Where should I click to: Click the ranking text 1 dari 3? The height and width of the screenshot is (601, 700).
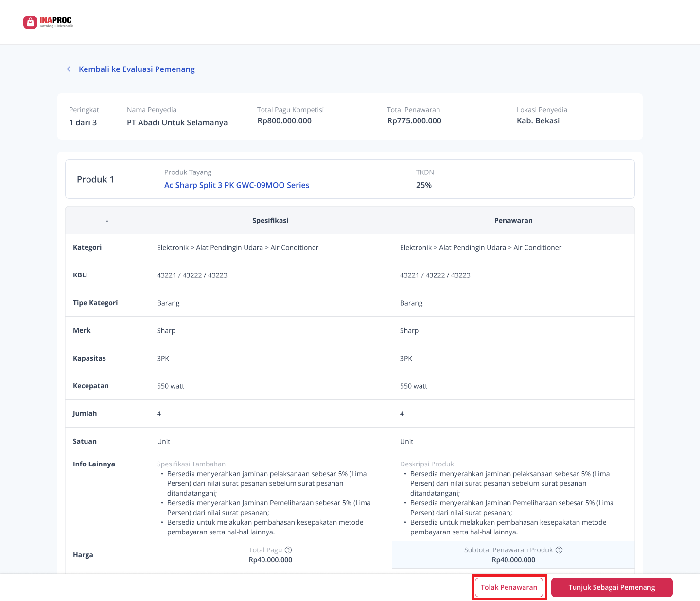(83, 122)
